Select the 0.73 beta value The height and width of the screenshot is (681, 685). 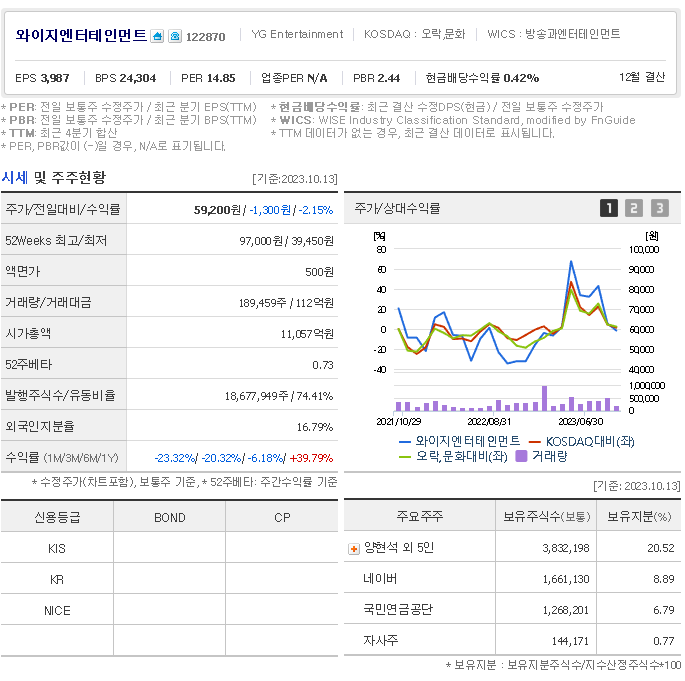click(323, 365)
